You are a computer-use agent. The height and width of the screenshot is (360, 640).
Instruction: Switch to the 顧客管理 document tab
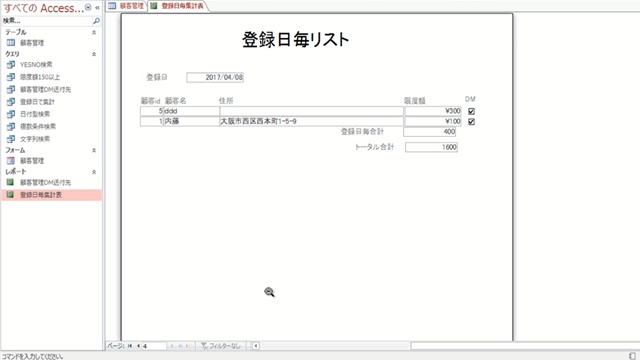pyautogui.click(x=127, y=6)
